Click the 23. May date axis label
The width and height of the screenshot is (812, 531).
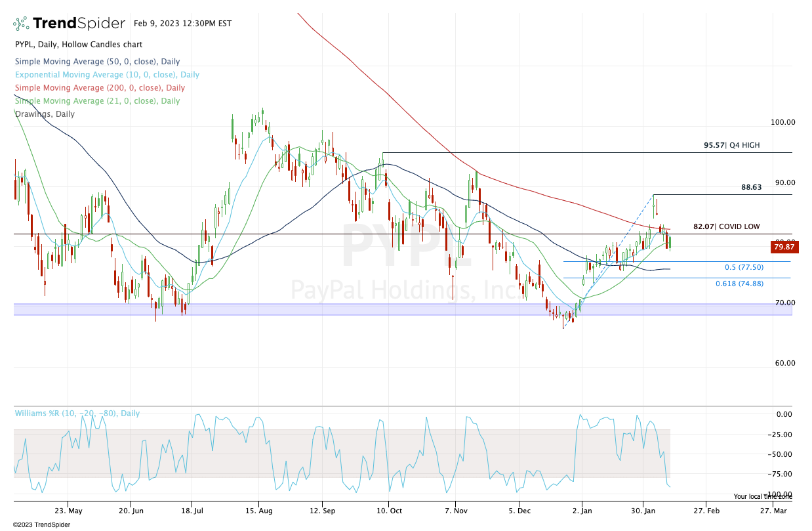(x=69, y=510)
